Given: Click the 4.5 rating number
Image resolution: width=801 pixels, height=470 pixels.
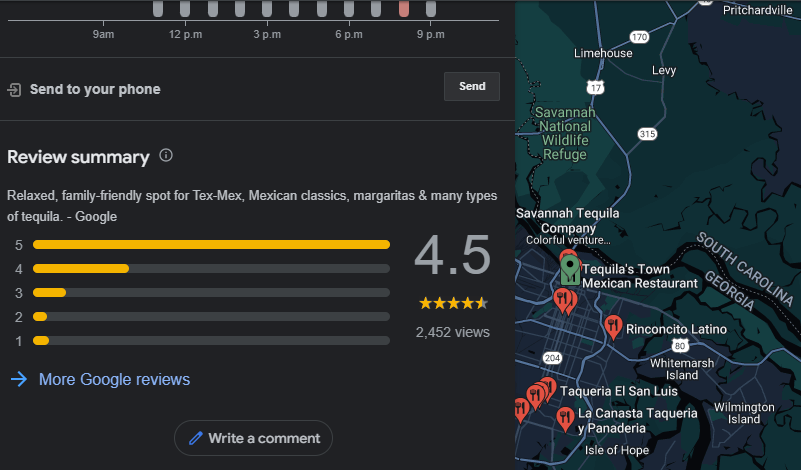Looking at the screenshot, I should [x=453, y=255].
